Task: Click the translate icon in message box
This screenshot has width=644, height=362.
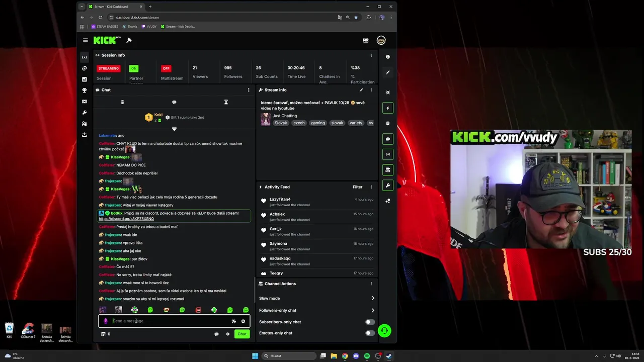Action: click(x=233, y=321)
